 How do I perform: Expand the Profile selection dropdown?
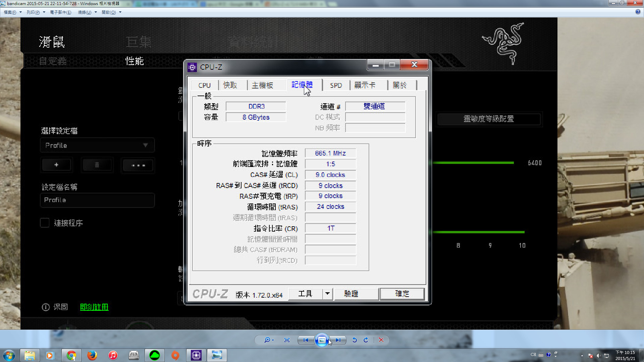[97, 145]
